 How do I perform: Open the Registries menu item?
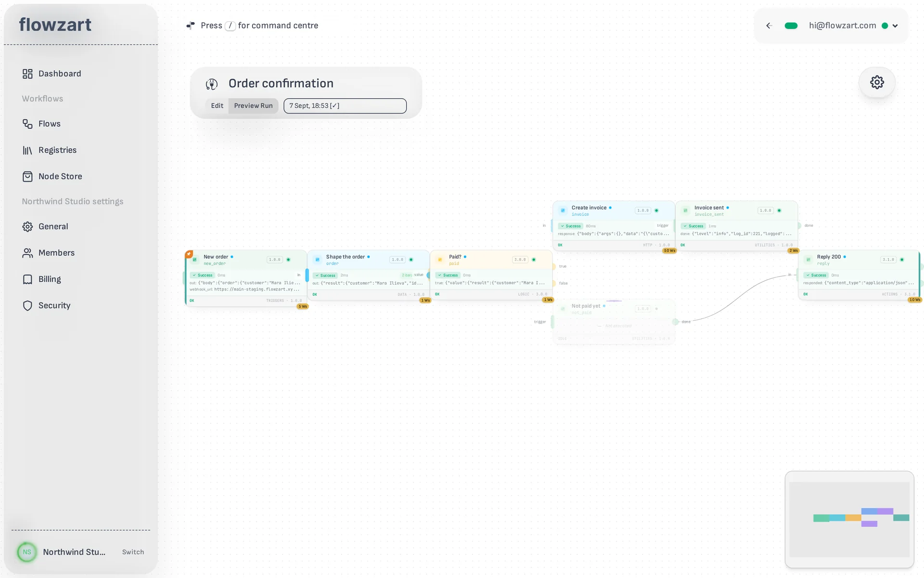(57, 150)
